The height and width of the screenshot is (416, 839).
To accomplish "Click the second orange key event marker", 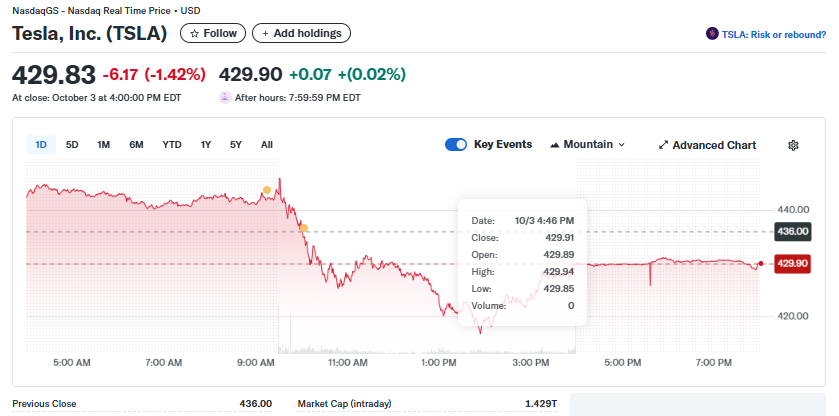I will [303, 228].
